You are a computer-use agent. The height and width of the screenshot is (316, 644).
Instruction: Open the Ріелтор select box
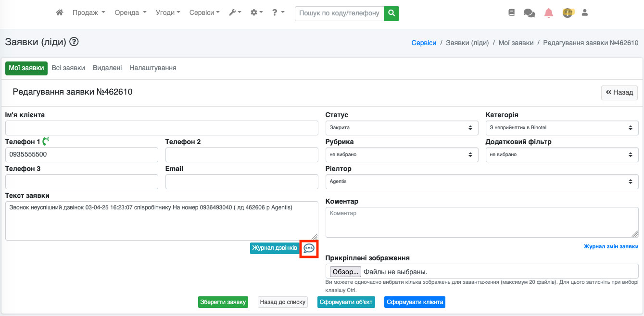pos(482,182)
